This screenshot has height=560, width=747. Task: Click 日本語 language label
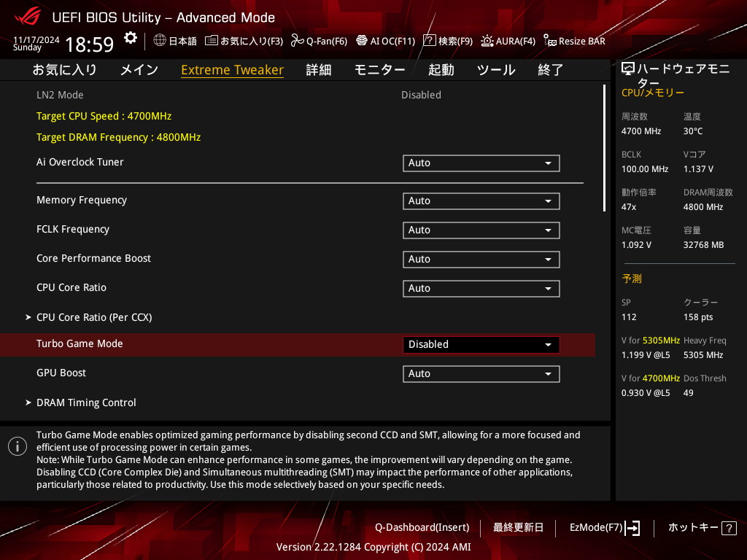point(183,41)
